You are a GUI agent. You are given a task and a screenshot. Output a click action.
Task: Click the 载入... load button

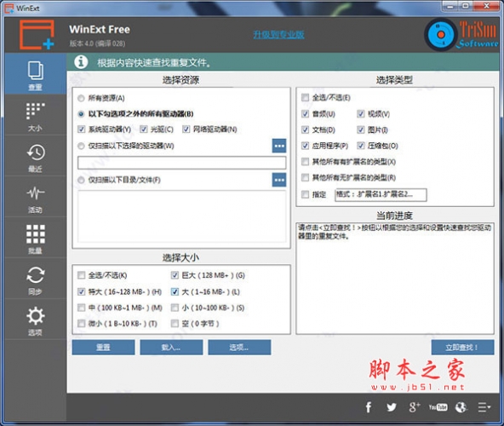click(x=171, y=347)
